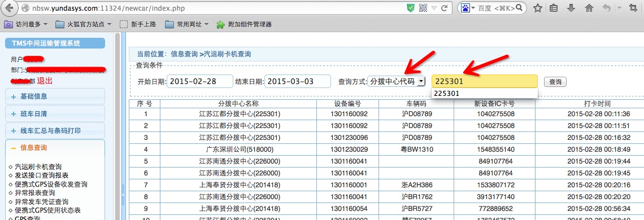Expand the 线车汇总与条码打印 section
This screenshot has height=220, width=644.
[55, 131]
